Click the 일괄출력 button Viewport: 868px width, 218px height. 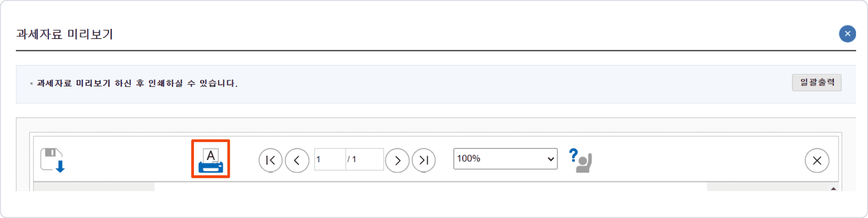[817, 82]
